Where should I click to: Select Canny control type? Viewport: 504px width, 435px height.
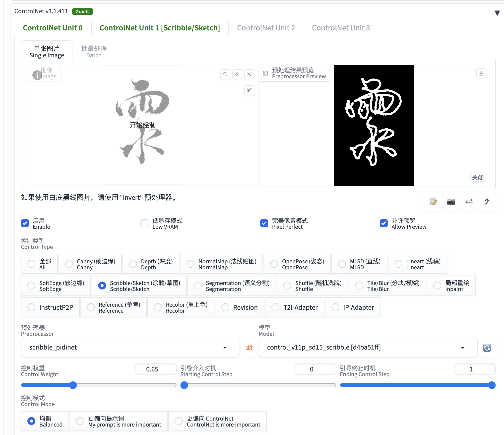pos(90,264)
